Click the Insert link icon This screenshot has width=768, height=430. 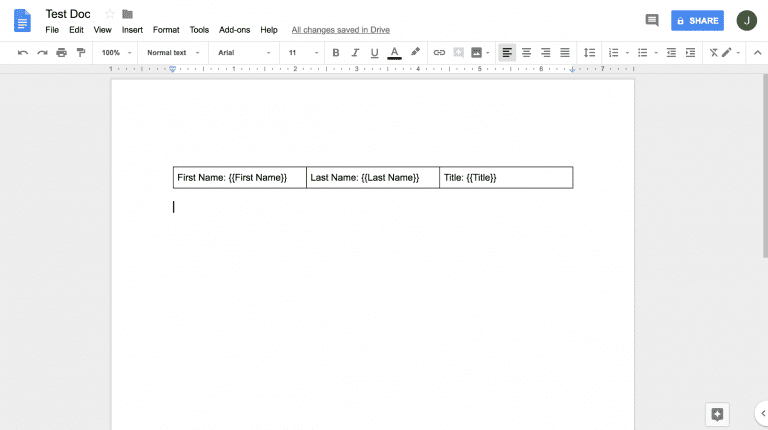click(x=439, y=52)
